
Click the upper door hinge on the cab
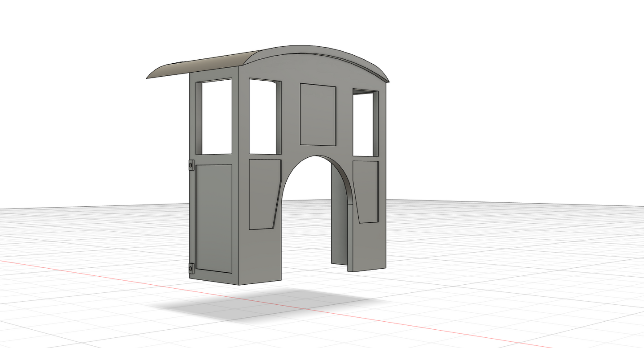[x=191, y=165]
